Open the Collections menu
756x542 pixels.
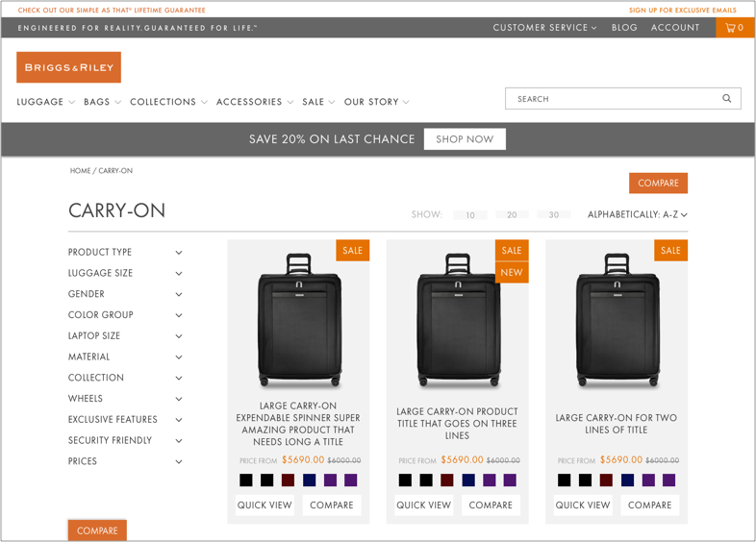coord(168,102)
